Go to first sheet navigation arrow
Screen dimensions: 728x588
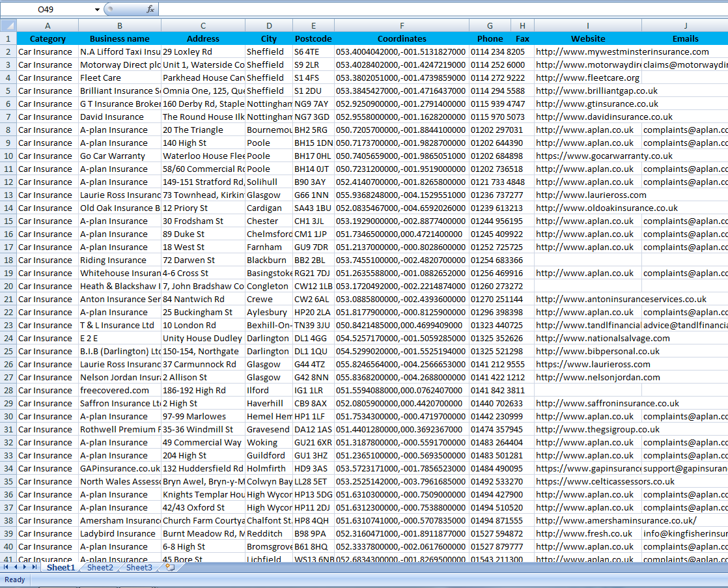point(6,568)
